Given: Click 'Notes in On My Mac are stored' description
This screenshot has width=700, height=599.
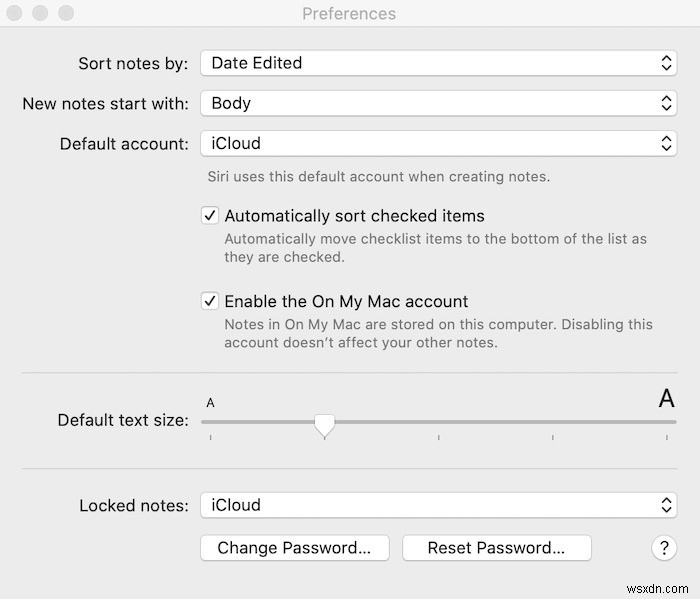Looking at the screenshot, I should click(438, 333).
